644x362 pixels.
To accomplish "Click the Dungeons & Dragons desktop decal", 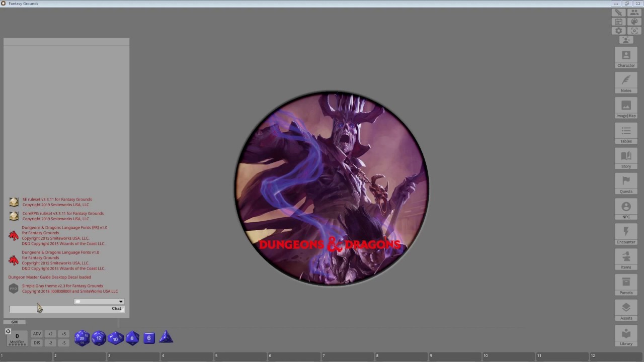I will pos(332,189).
